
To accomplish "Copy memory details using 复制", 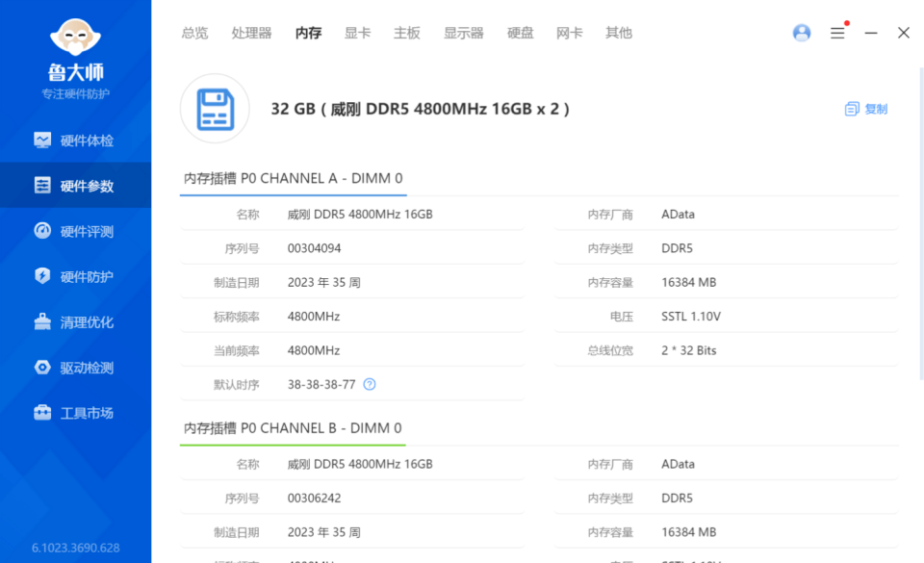I will coord(864,109).
